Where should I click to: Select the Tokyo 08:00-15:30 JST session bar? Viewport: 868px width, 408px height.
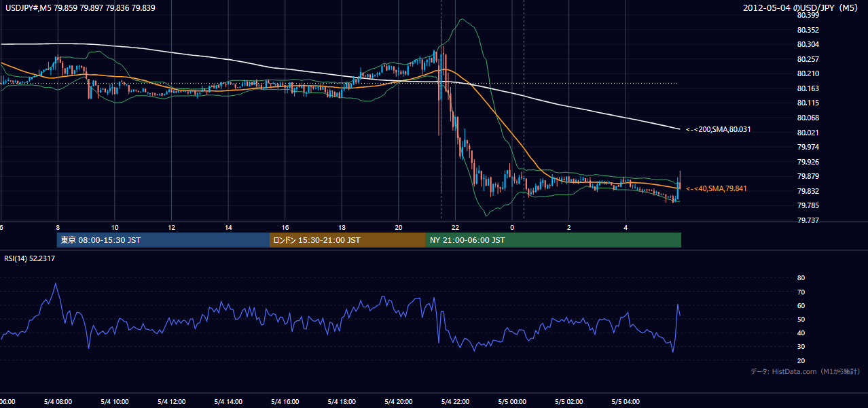pos(163,240)
